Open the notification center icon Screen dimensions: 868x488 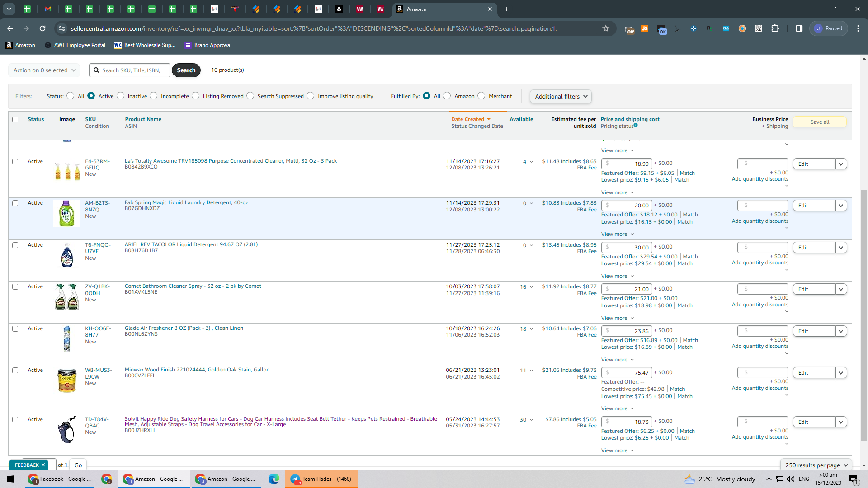point(854,479)
